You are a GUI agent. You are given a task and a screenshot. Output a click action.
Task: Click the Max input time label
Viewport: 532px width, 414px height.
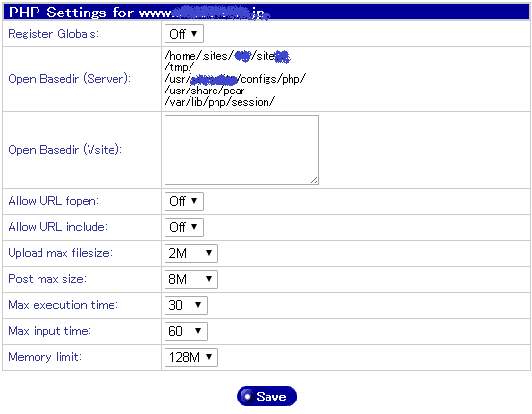(49, 331)
